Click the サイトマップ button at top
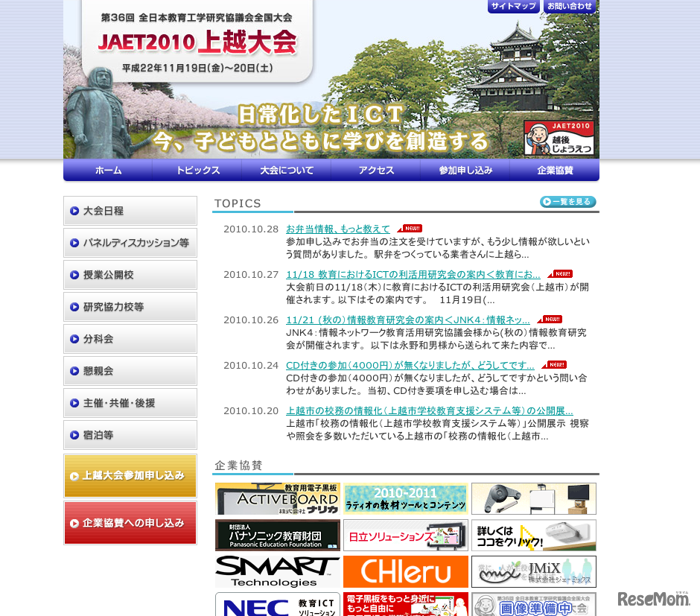 [x=514, y=7]
